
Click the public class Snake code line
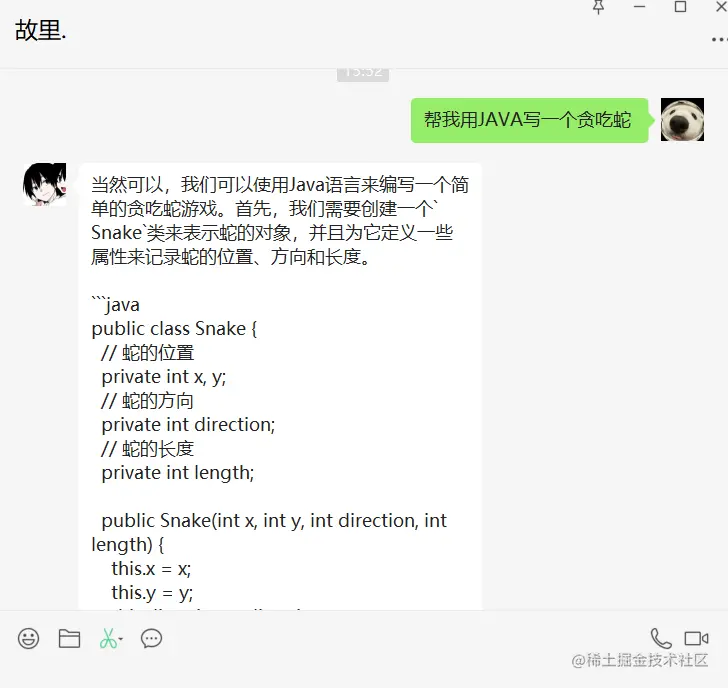(x=174, y=328)
